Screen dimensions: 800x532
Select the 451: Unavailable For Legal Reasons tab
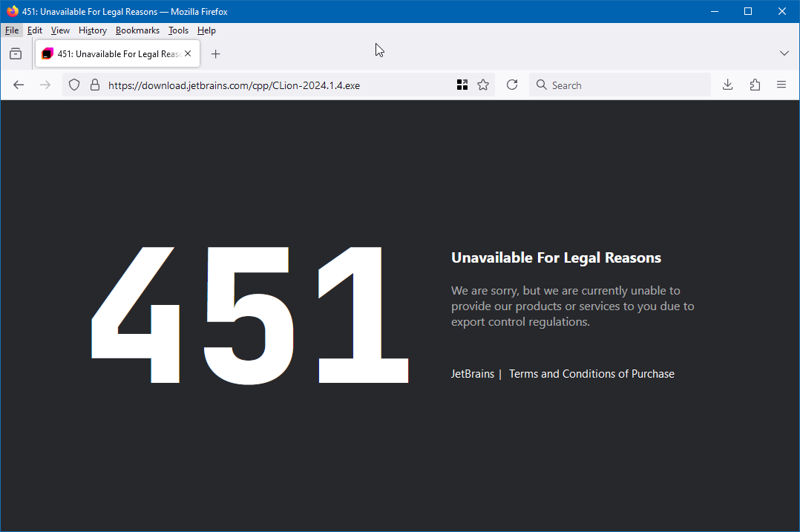[117, 53]
